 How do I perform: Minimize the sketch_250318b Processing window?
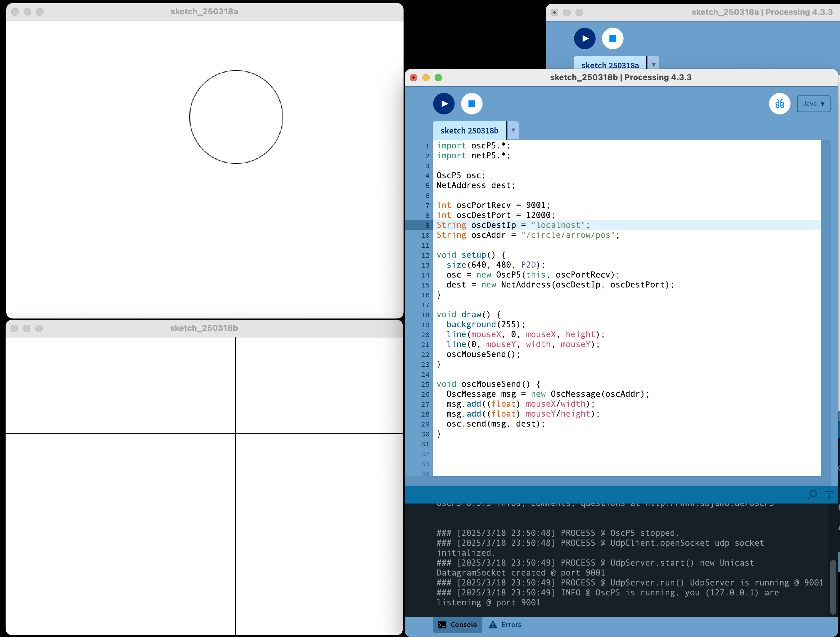[426, 78]
